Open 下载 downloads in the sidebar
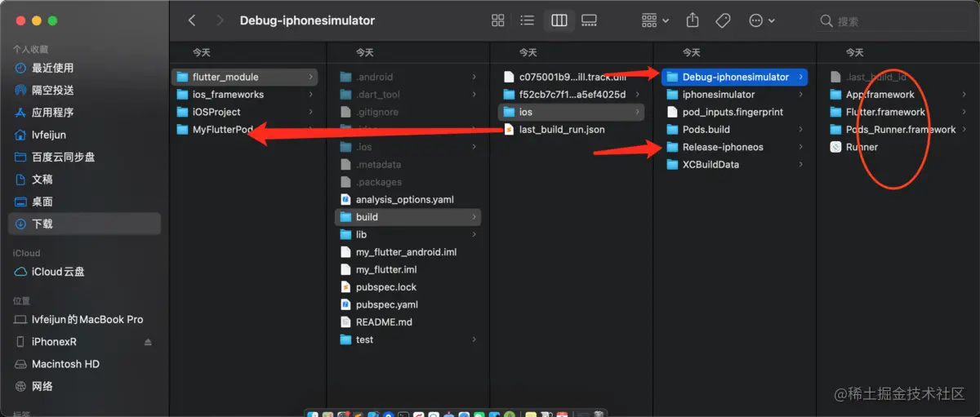Image resolution: width=980 pixels, height=417 pixels. pyautogui.click(x=84, y=223)
